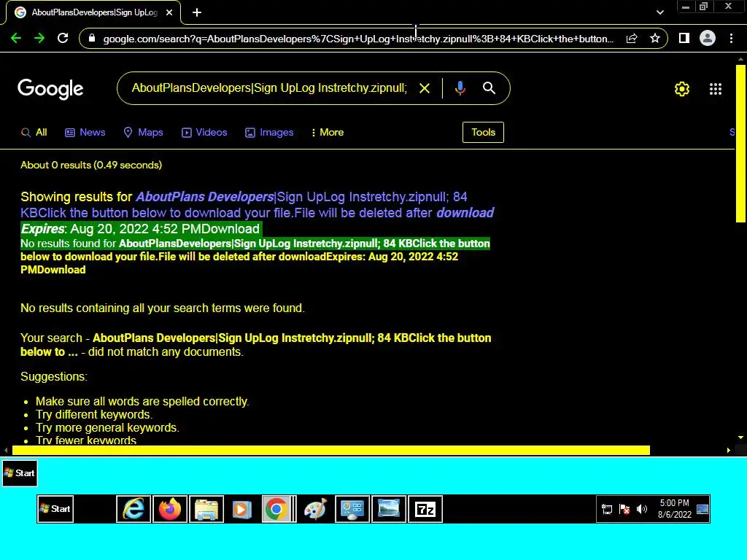Open Paint from the taskbar

click(315, 509)
